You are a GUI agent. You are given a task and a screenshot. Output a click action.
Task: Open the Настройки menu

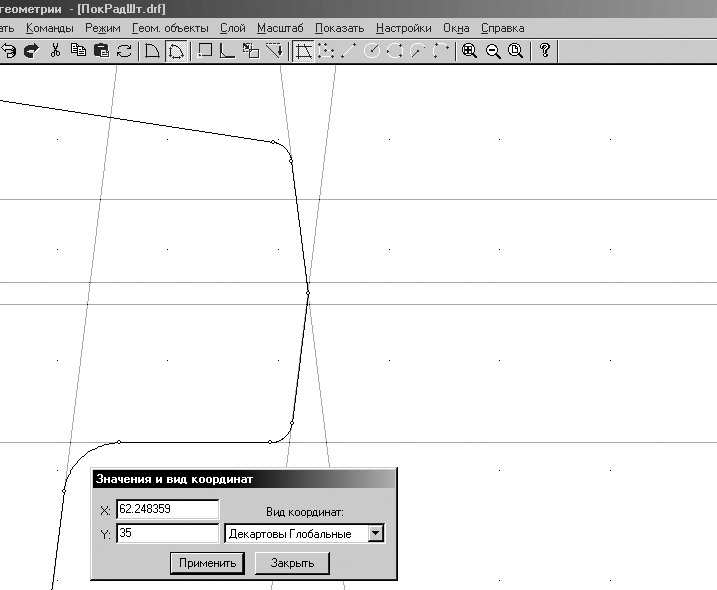(404, 28)
